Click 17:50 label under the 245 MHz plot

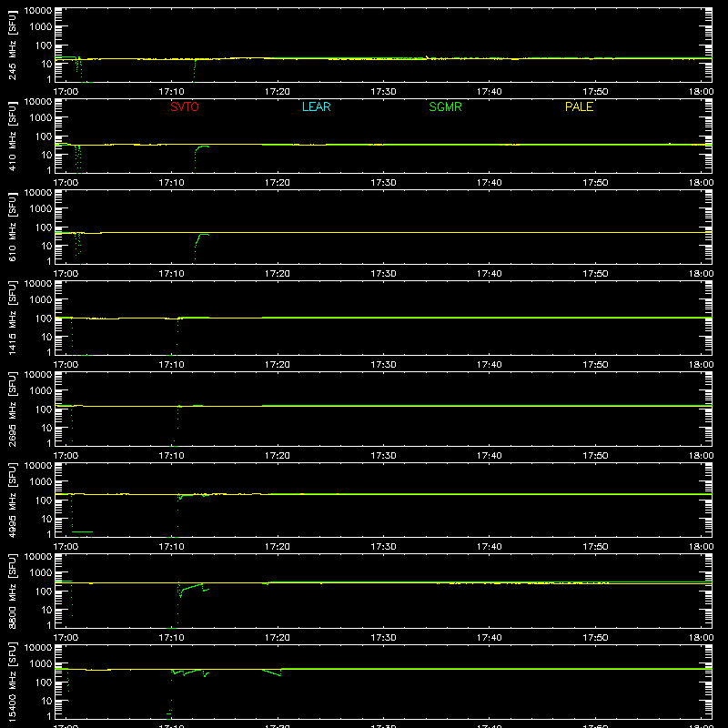click(595, 92)
